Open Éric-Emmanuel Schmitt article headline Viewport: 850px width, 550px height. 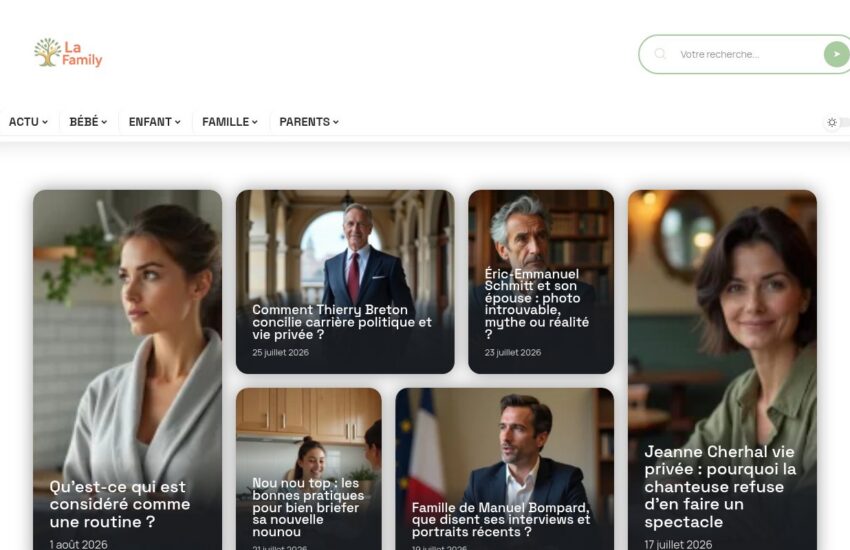coord(537,303)
